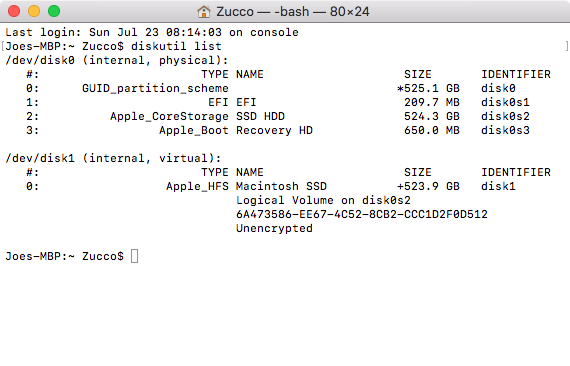The width and height of the screenshot is (570, 366).
Task: Click the UUID 6A473586-EE67-4C52-8CB2-CCC1D2F0D512
Action: pos(362,214)
